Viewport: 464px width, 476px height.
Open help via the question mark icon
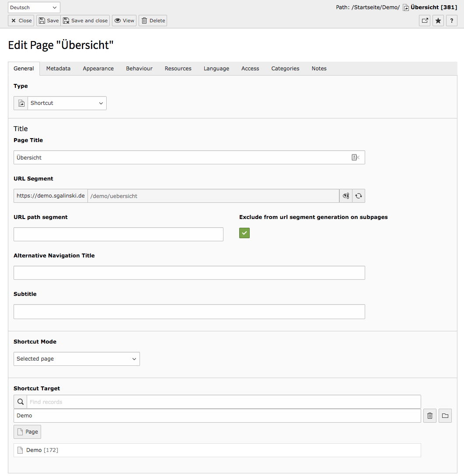pos(451,21)
